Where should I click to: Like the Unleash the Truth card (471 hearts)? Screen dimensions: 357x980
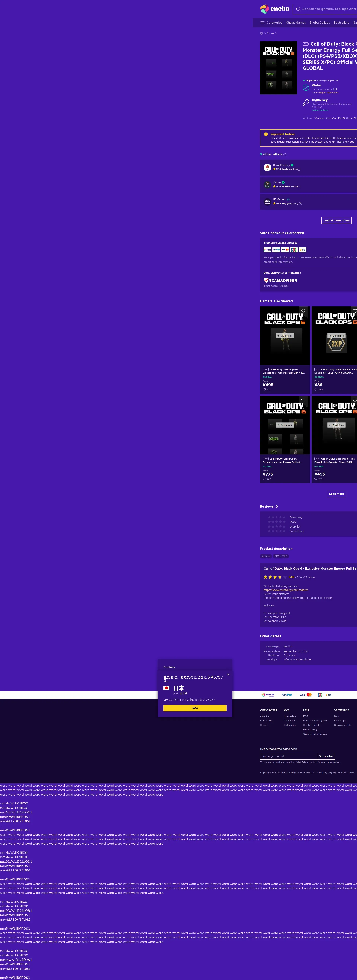click(264, 390)
